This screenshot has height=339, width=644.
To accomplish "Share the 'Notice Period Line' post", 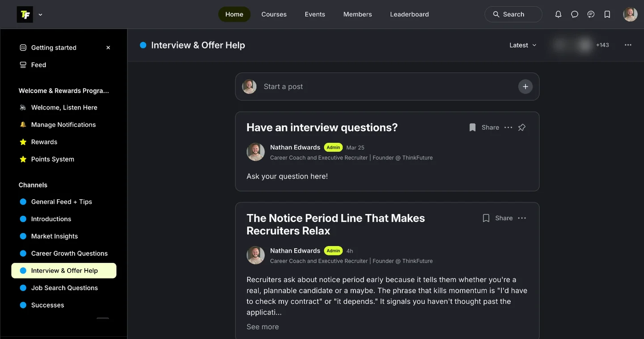I will [x=504, y=218].
